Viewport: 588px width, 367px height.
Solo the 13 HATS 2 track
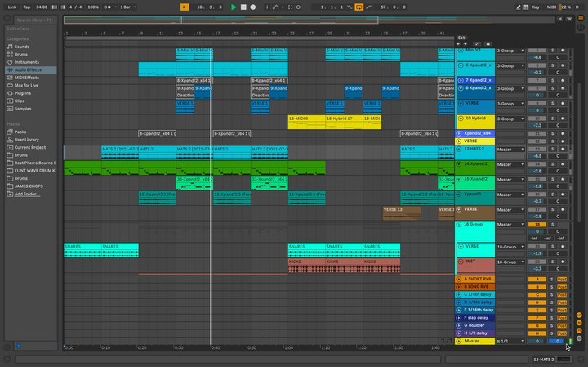(551, 149)
